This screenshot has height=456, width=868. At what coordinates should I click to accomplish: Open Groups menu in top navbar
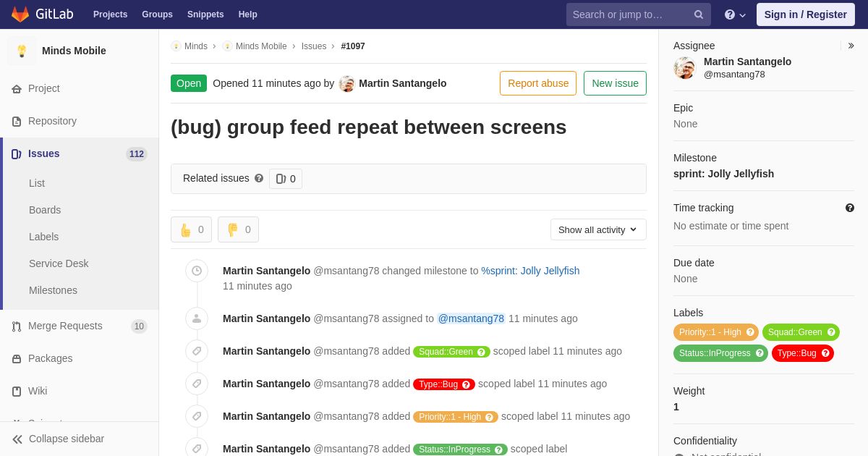pyautogui.click(x=157, y=14)
